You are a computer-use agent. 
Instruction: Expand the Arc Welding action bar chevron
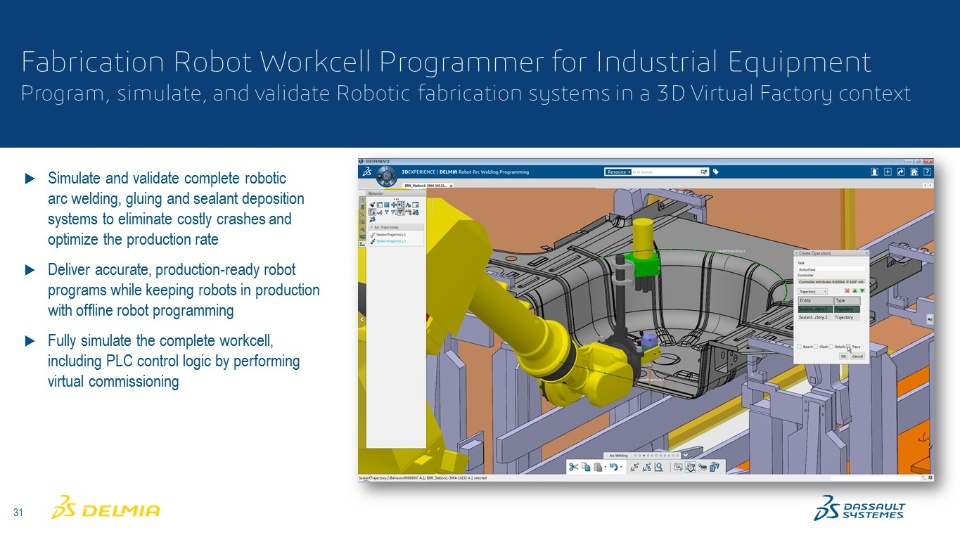(686, 455)
